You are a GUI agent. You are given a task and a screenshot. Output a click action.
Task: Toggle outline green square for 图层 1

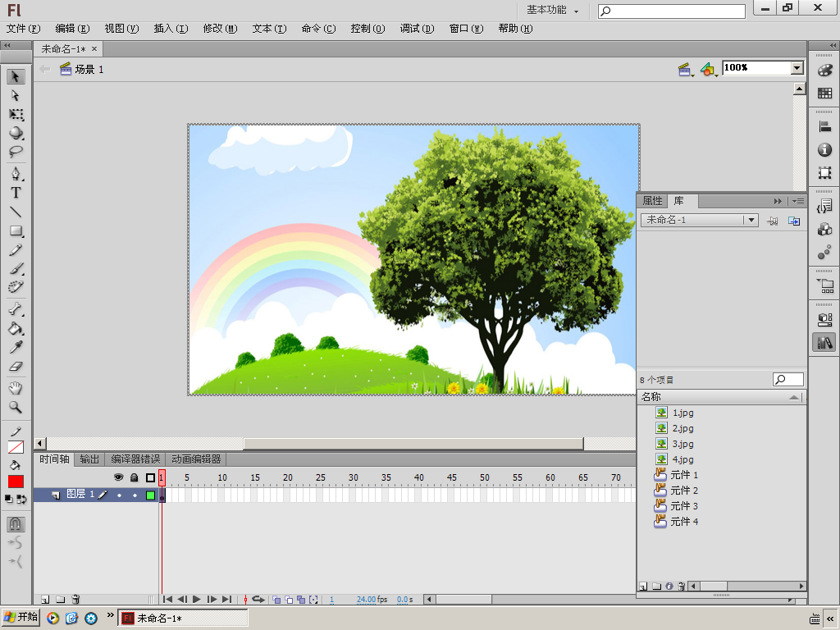151,495
